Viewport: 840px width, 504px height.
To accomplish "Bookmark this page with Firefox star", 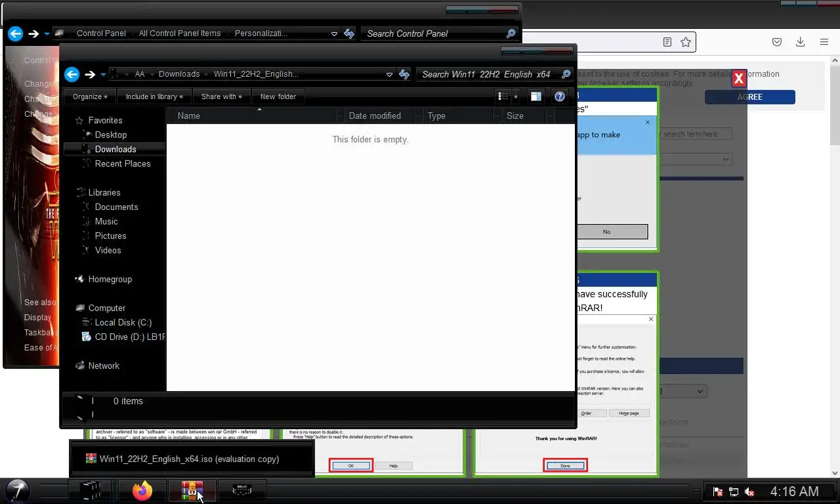I will pos(686,42).
